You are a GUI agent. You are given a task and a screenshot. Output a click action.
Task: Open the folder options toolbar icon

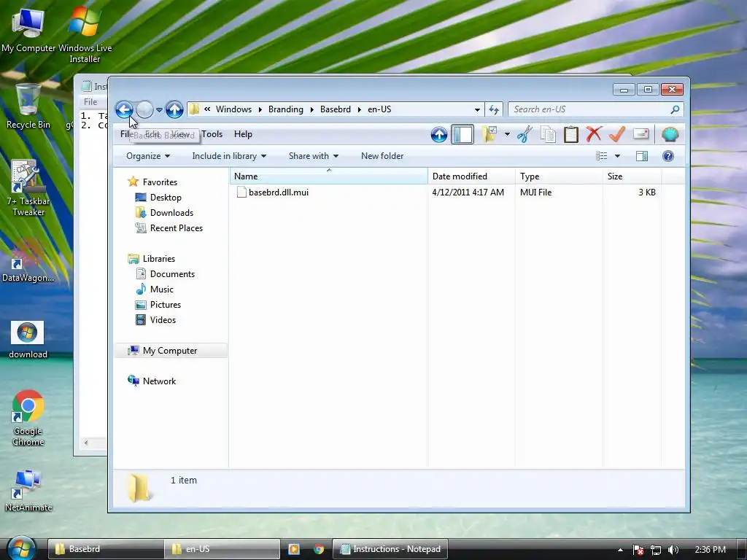click(489, 134)
